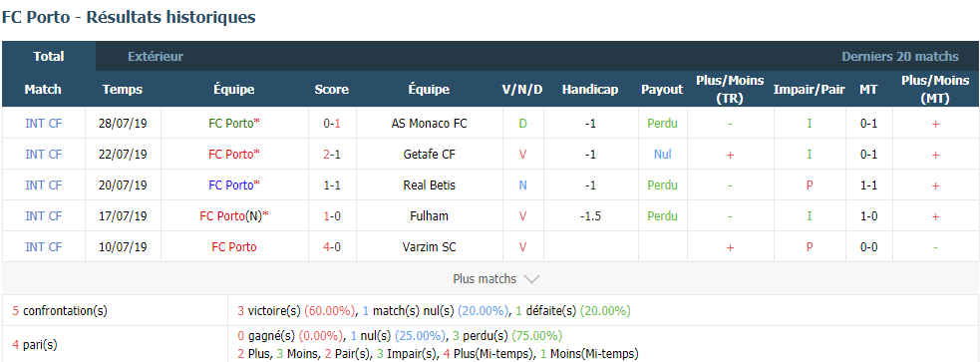The width and height of the screenshot is (980, 362).
Task: Click the Plus/Moins (MT) column header
Action: pyautogui.click(x=935, y=90)
